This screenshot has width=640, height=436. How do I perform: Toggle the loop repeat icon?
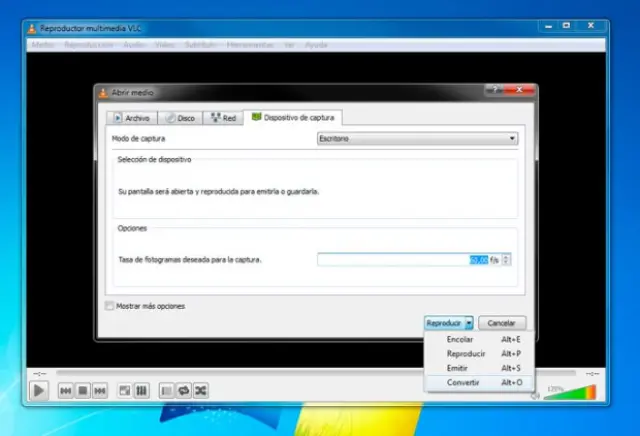(183, 390)
